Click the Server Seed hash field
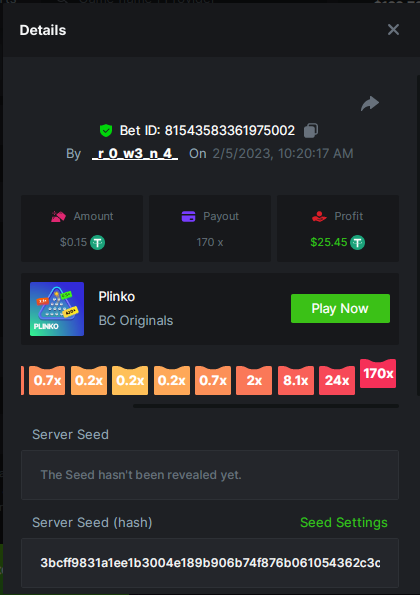This screenshot has height=595, width=420. click(x=210, y=563)
